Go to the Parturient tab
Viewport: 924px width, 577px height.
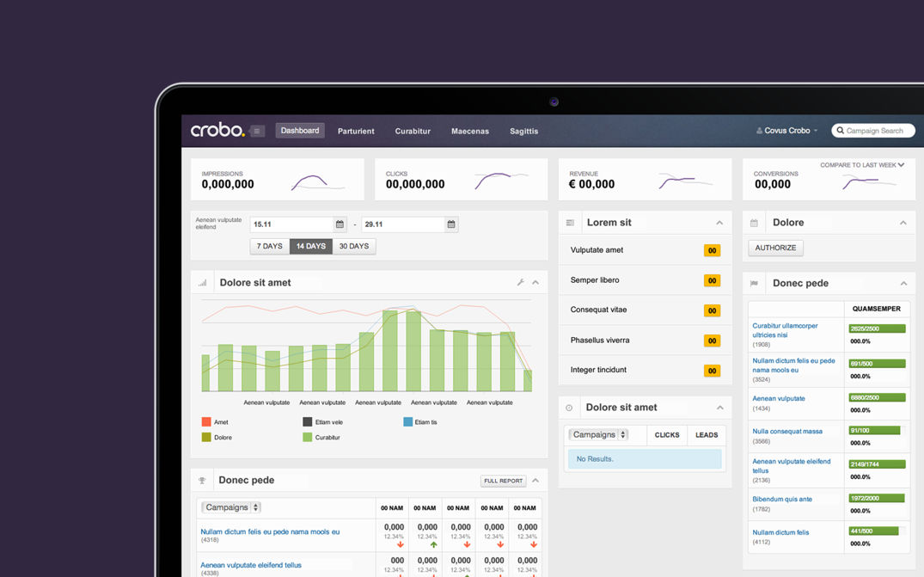[x=356, y=132]
